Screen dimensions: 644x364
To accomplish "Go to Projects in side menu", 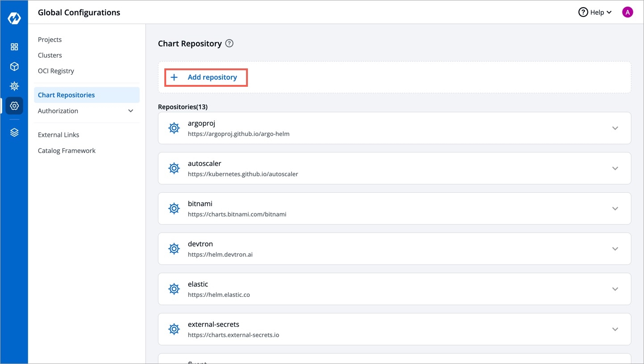I will [50, 39].
